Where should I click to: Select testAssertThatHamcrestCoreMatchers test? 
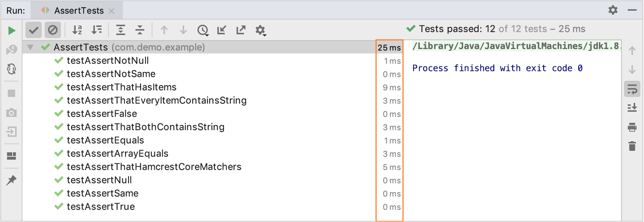pyautogui.click(x=154, y=167)
